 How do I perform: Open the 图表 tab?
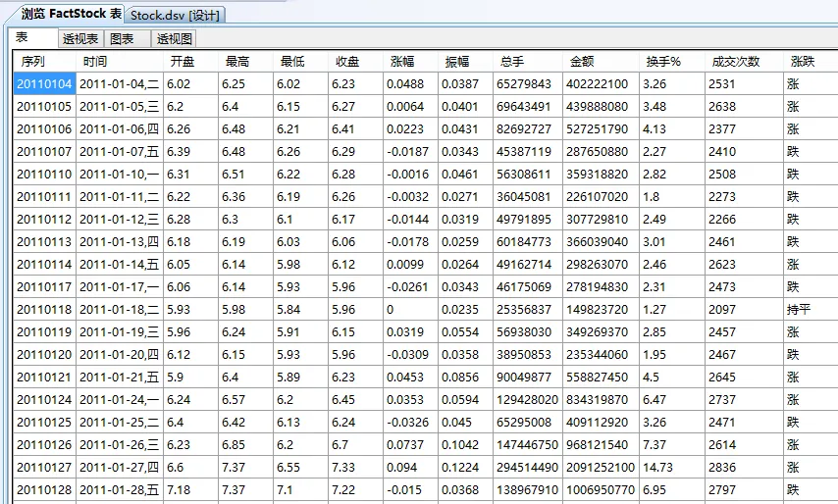(123, 38)
